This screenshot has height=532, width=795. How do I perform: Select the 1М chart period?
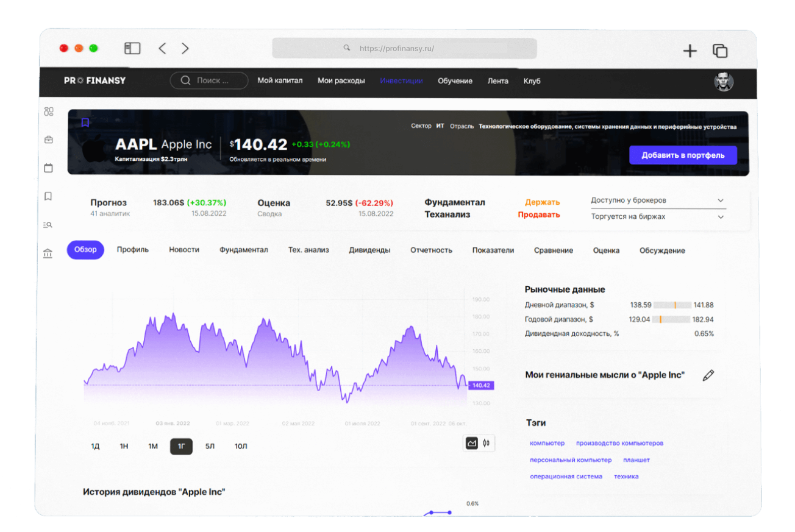coord(153,447)
